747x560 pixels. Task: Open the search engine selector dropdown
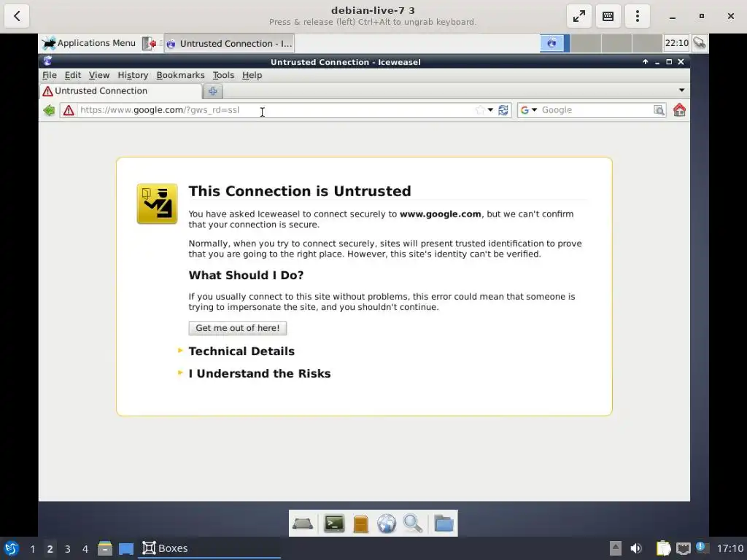tap(528, 110)
